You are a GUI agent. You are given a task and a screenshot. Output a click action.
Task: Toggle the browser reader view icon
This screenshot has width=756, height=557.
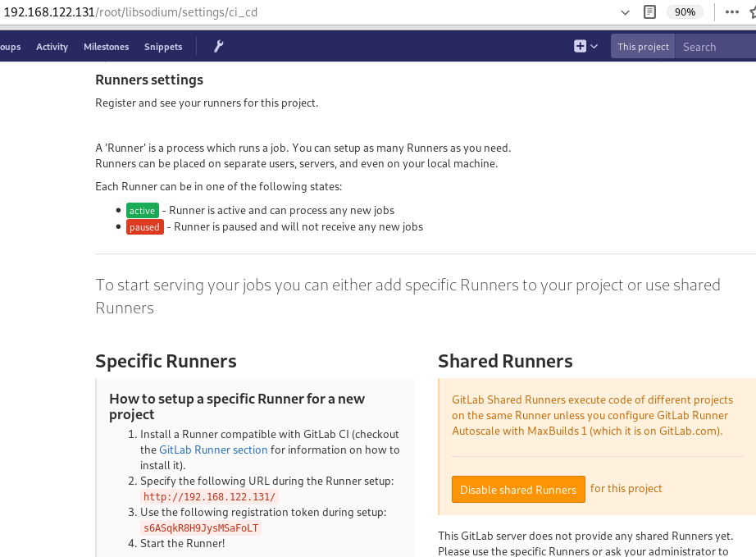(x=650, y=12)
